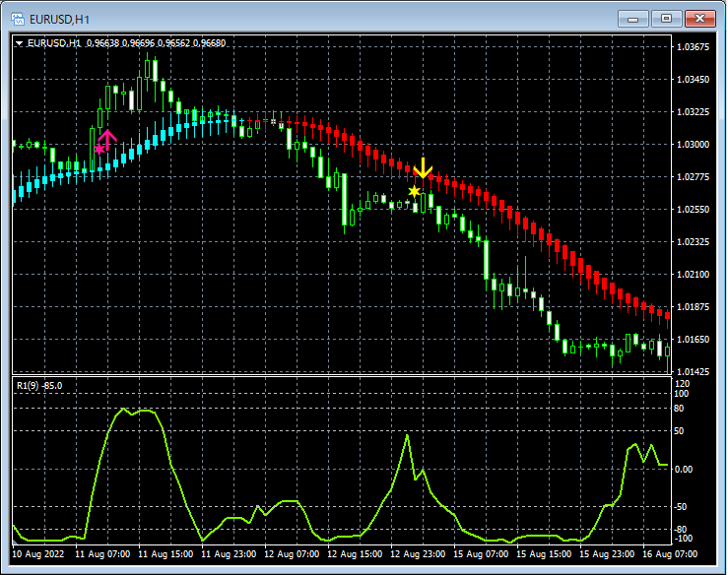Click the 12 Aug 07:00 time label
Viewport: 728px width, 575px height.
[292, 554]
